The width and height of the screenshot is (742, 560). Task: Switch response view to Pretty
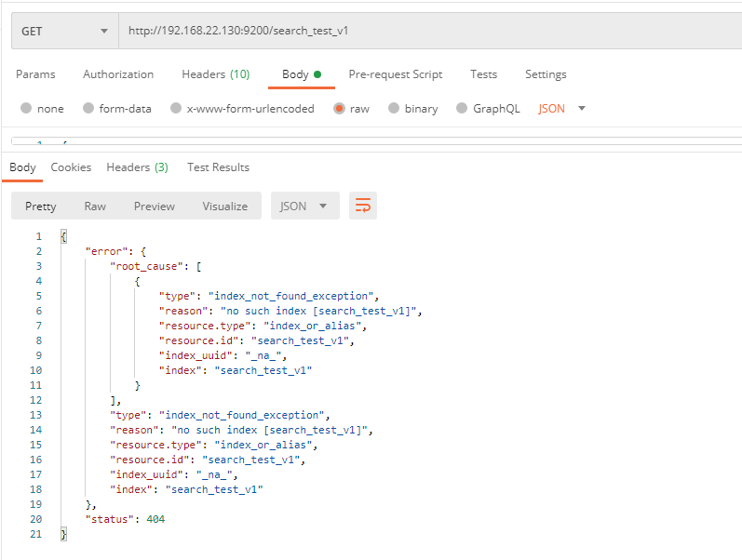pos(41,207)
